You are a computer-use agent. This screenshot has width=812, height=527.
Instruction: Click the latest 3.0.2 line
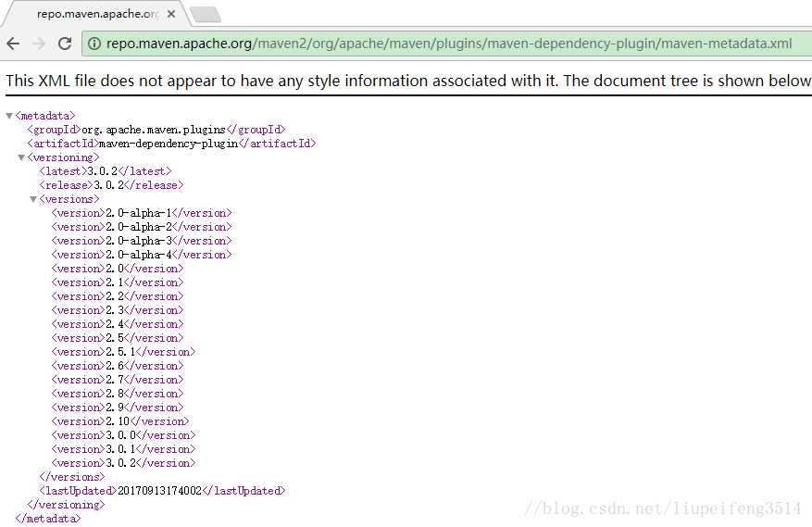click(106, 171)
